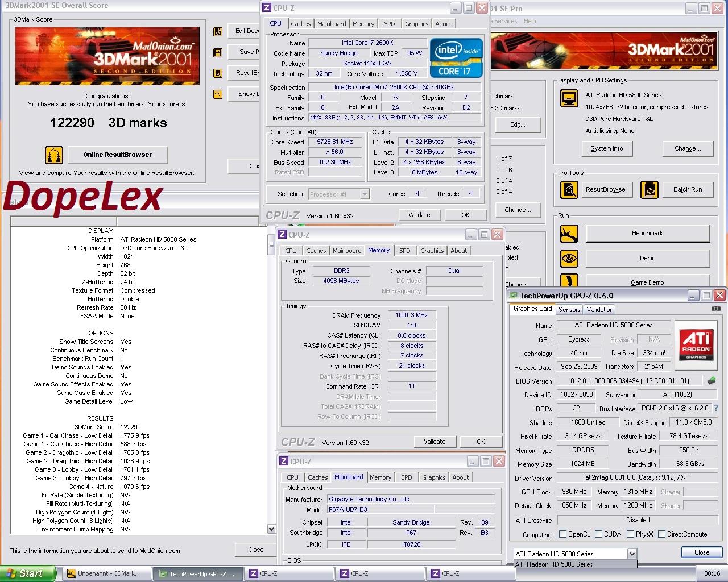
Task: Click the Edit Description icon in score window
Action: pos(217,32)
